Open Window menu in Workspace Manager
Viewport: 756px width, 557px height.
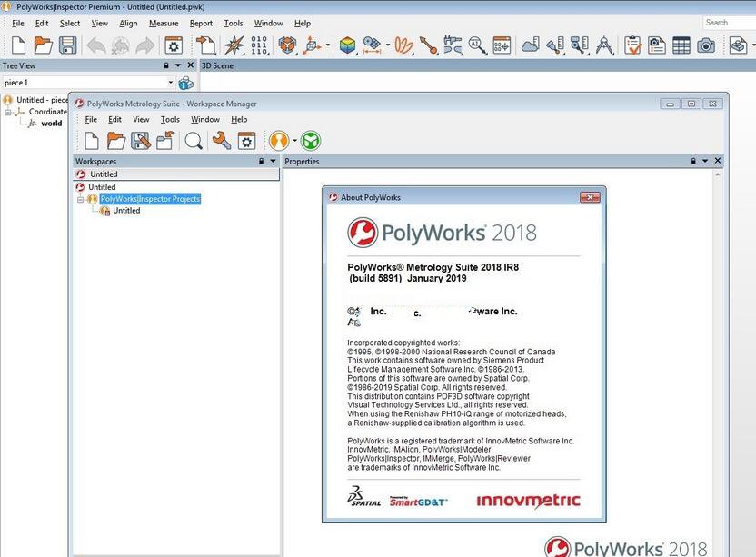pyautogui.click(x=205, y=119)
